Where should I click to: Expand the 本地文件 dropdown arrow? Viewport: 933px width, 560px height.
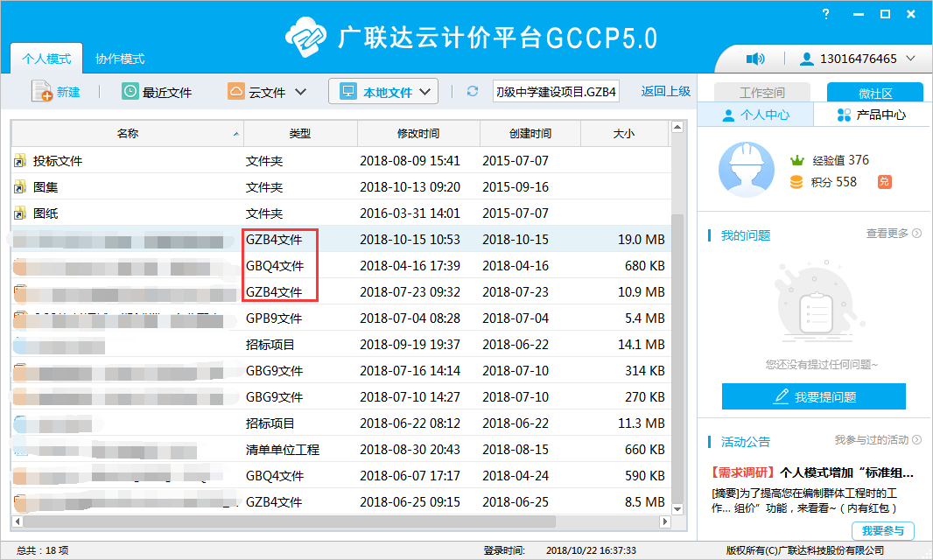(x=424, y=92)
